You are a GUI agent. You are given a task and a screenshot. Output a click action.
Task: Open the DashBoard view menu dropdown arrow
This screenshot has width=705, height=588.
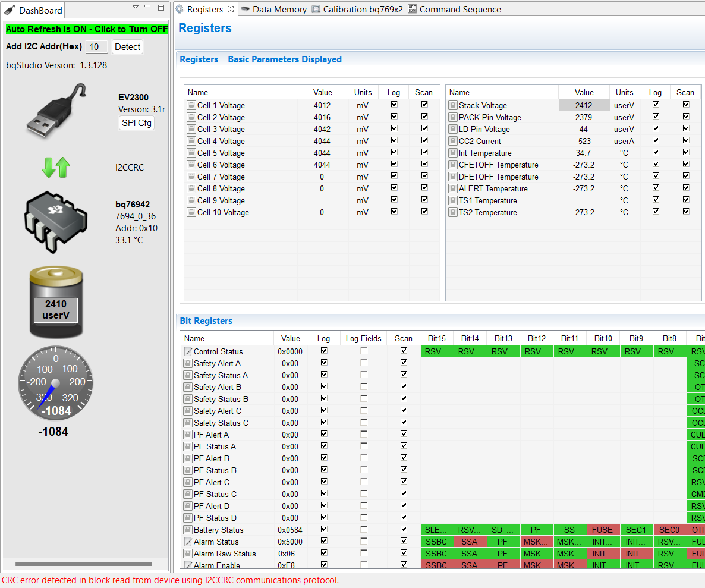[x=136, y=7]
